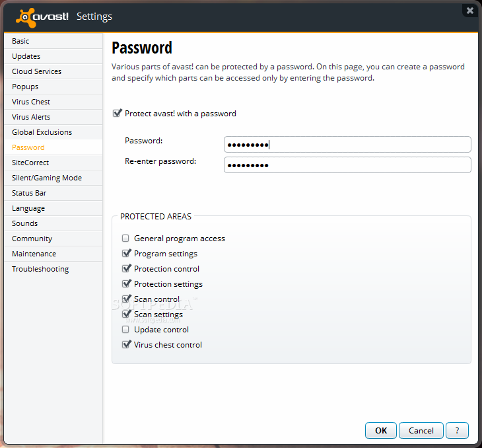Open Virus Alerts settings
The height and width of the screenshot is (448, 482).
coord(53,117)
